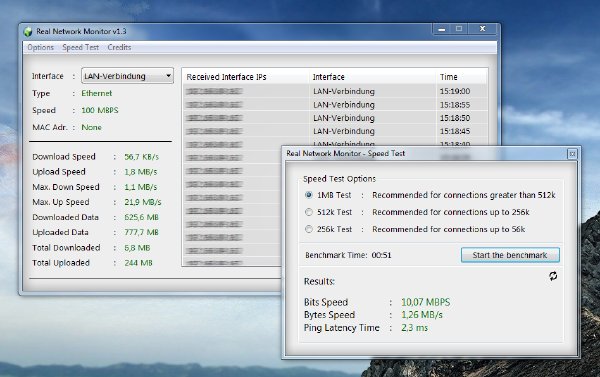Close the Speed Test dialog
The height and width of the screenshot is (377, 600).
point(572,154)
